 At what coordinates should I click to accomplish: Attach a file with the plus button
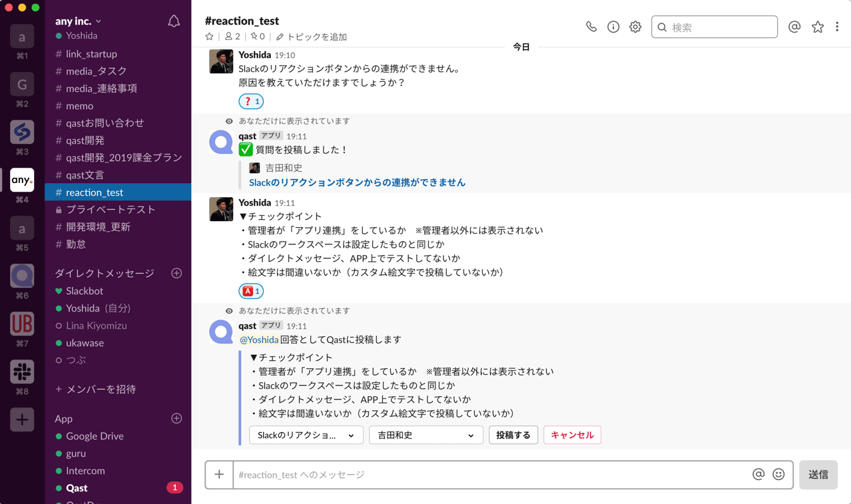[x=219, y=475]
